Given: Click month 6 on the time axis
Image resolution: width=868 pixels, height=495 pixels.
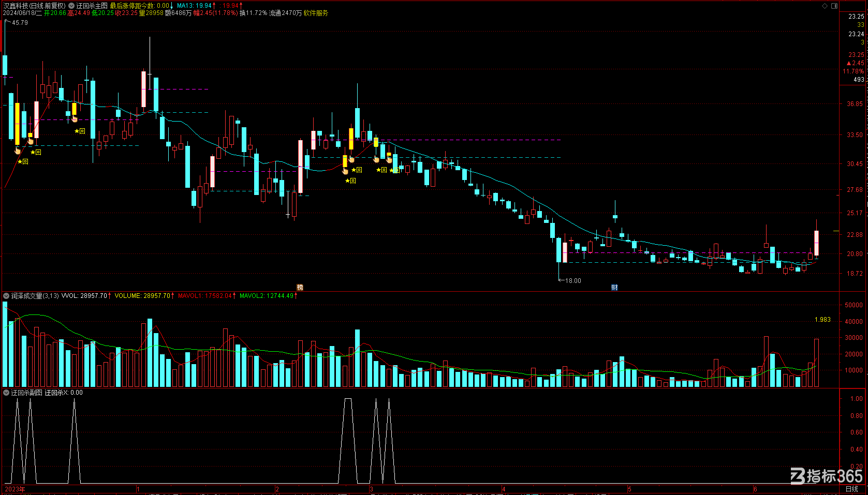Looking at the screenshot, I should (x=755, y=489).
